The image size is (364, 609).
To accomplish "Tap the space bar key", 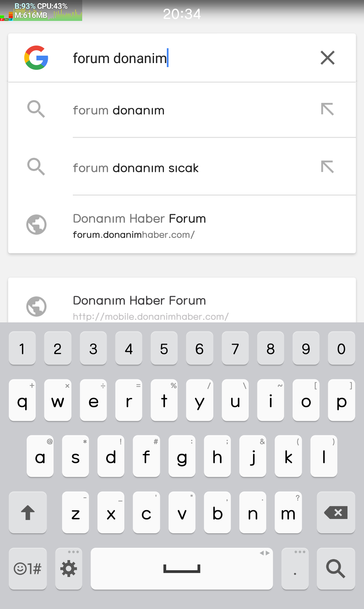I will [x=182, y=569].
